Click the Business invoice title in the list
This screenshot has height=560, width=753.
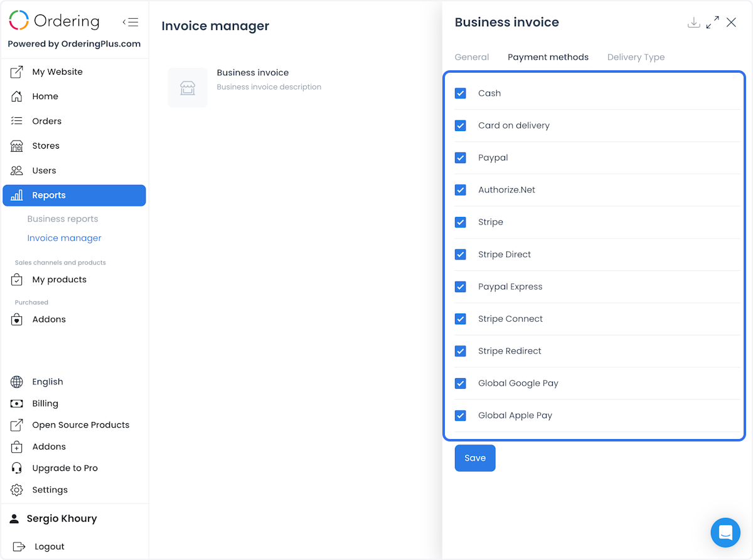coord(253,73)
